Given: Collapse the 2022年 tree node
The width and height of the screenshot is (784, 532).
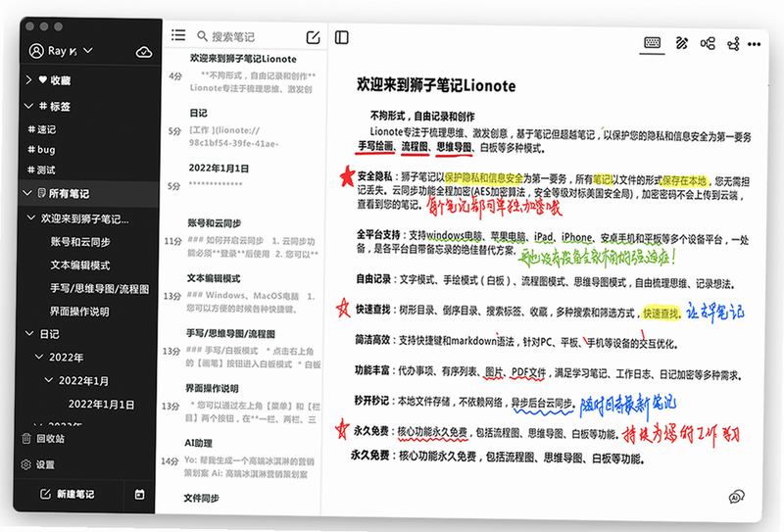Looking at the screenshot, I should pos(39,357).
